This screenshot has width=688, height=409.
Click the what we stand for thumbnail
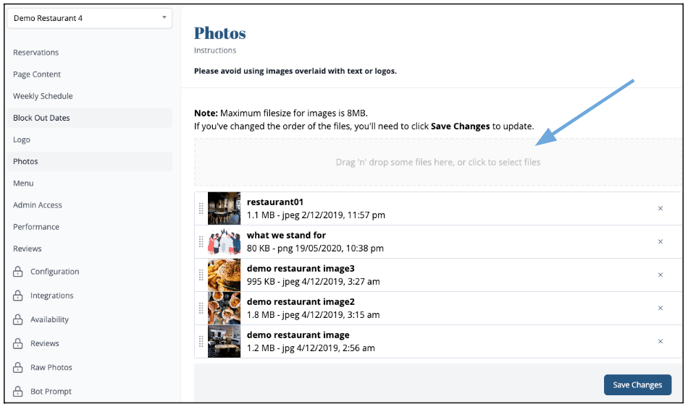coord(224,242)
